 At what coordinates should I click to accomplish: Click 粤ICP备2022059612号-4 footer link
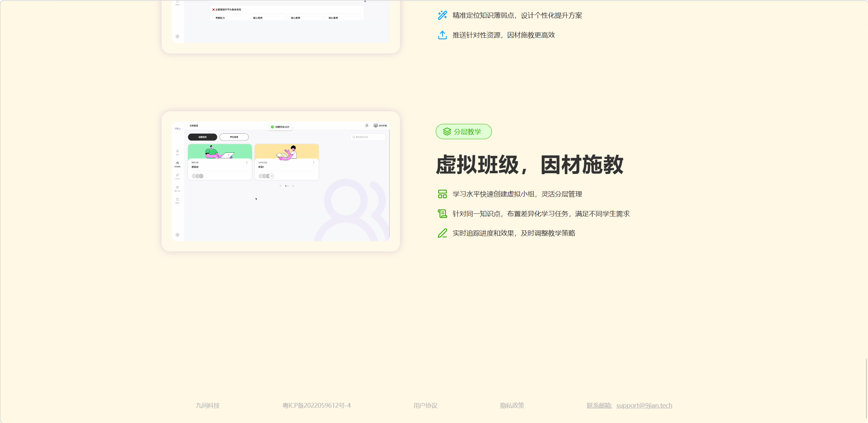coord(317,405)
